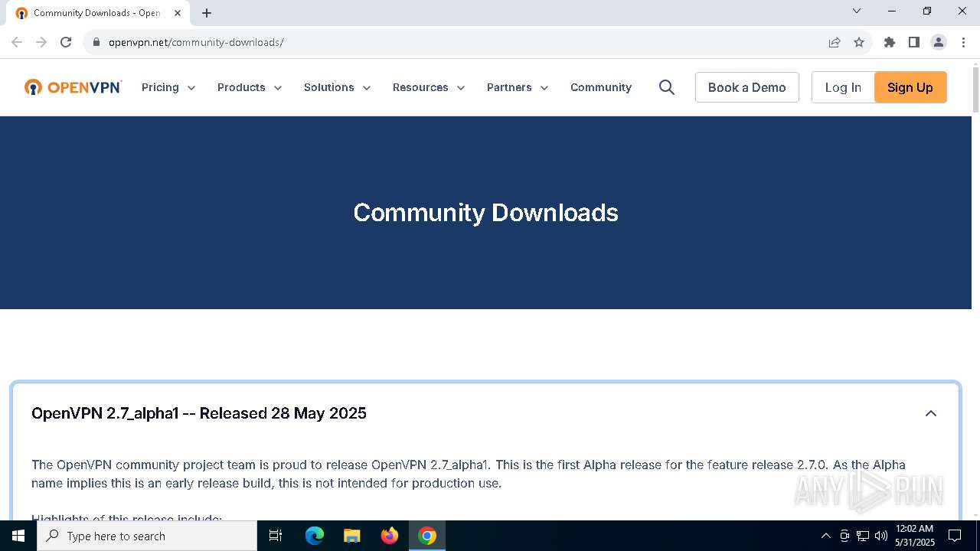Open Windows Start menu
Image resolution: width=980 pixels, height=551 pixels.
pyautogui.click(x=18, y=536)
